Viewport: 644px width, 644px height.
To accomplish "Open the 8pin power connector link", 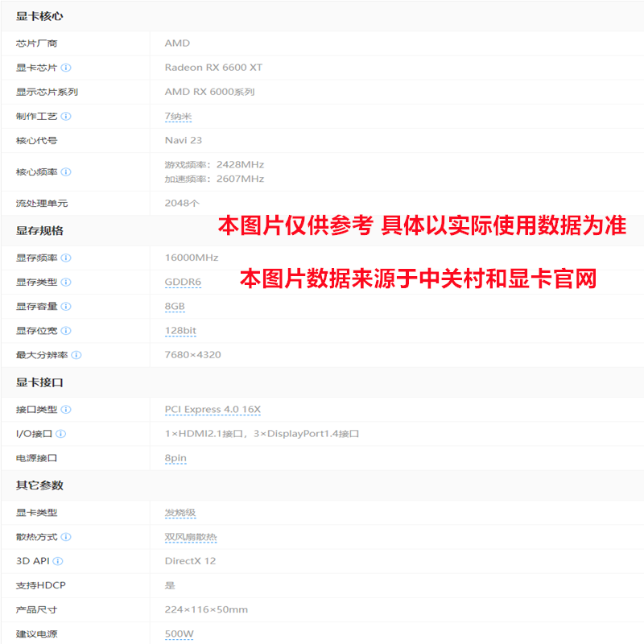I will (175, 458).
